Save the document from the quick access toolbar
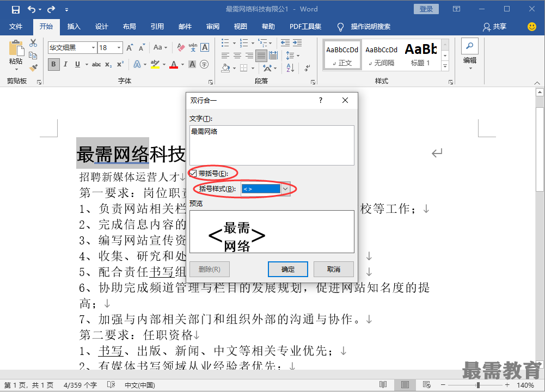Screen dimensions: 545x392 [16, 9]
